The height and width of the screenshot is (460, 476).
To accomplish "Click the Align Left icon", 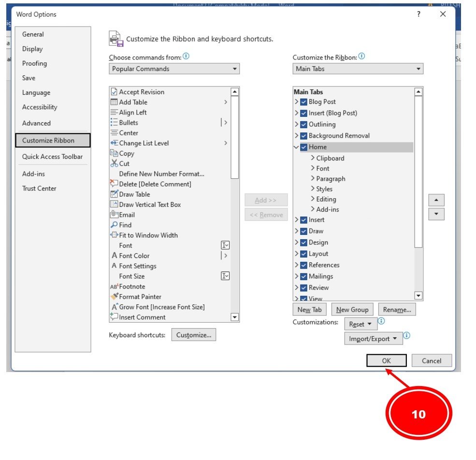I will click(114, 113).
